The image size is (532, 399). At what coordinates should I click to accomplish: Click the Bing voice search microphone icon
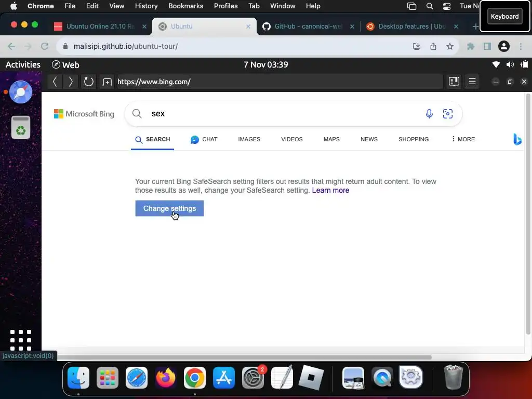click(x=429, y=114)
